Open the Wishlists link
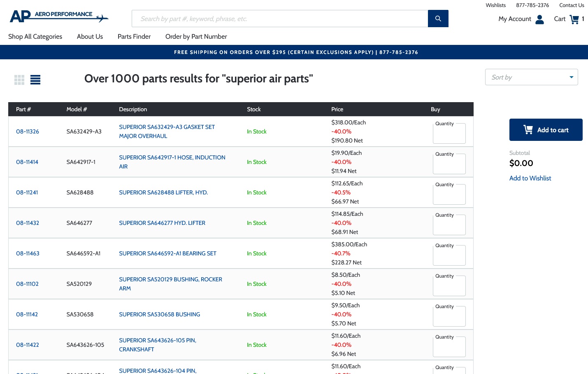The image size is (588, 374). [x=495, y=5]
